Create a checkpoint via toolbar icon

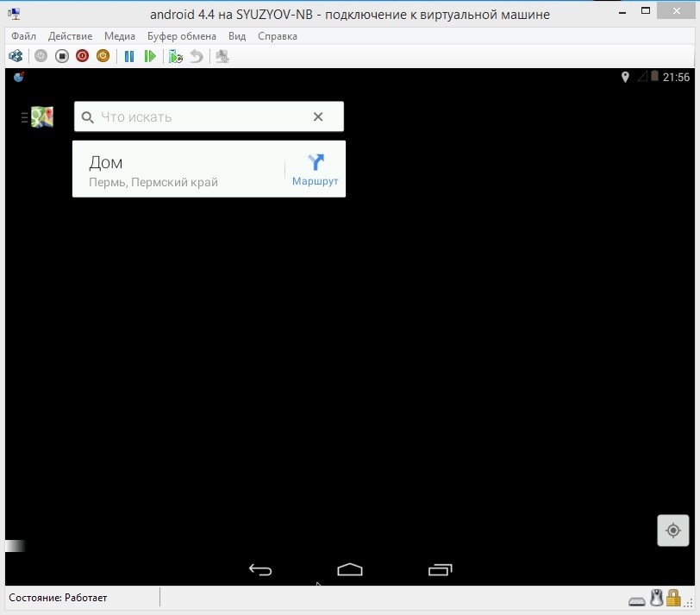tap(176, 56)
